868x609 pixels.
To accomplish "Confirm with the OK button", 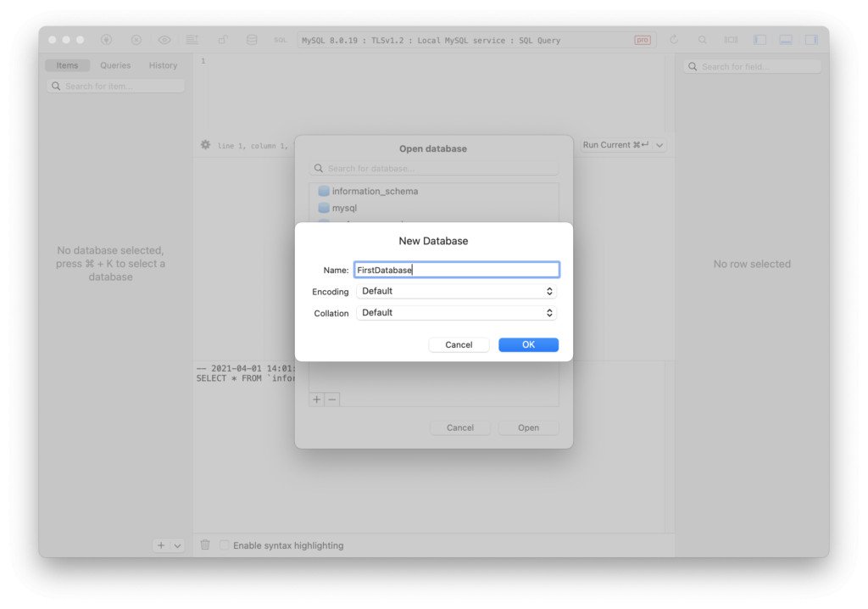I will [x=528, y=344].
